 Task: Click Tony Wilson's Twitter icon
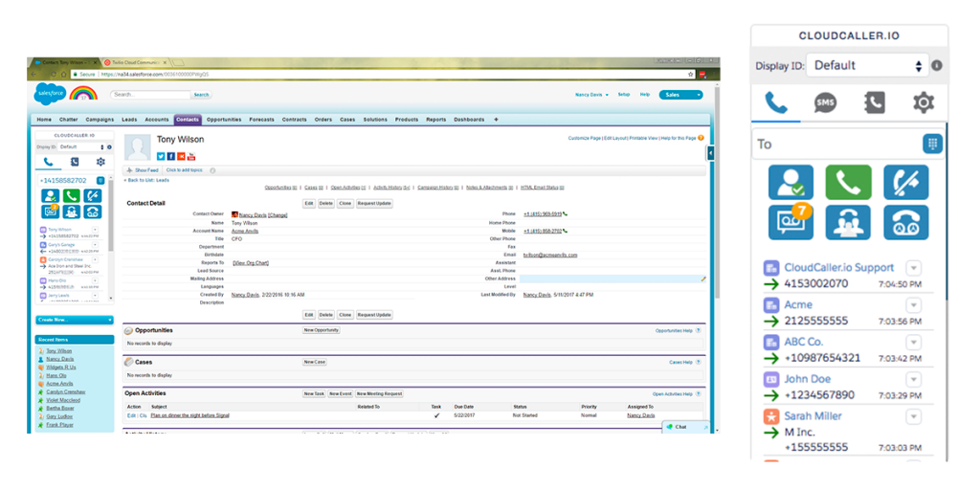coord(161,156)
